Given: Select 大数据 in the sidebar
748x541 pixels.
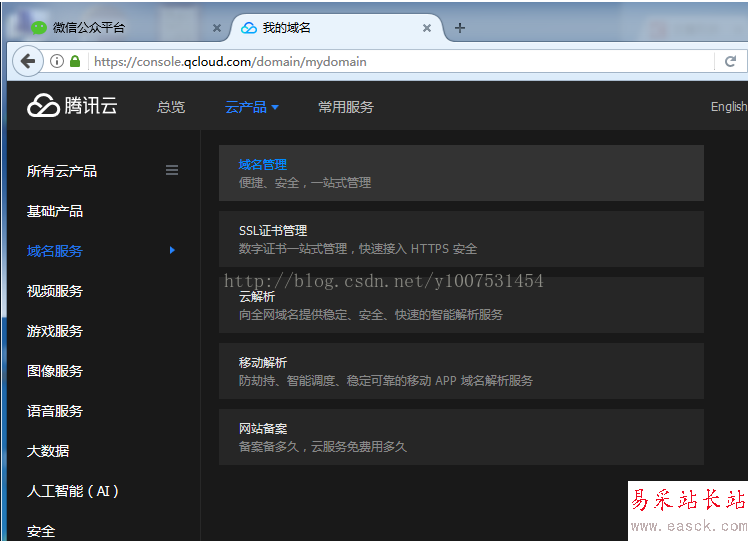Looking at the screenshot, I should (x=48, y=451).
